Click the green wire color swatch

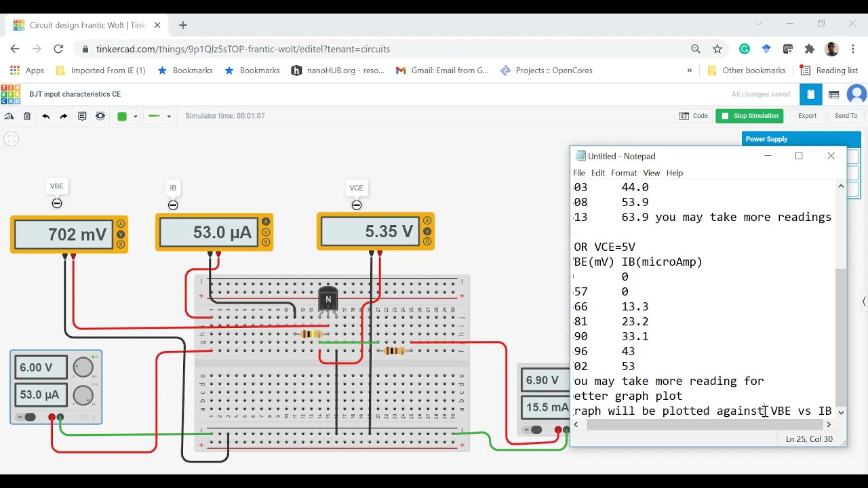pos(122,116)
